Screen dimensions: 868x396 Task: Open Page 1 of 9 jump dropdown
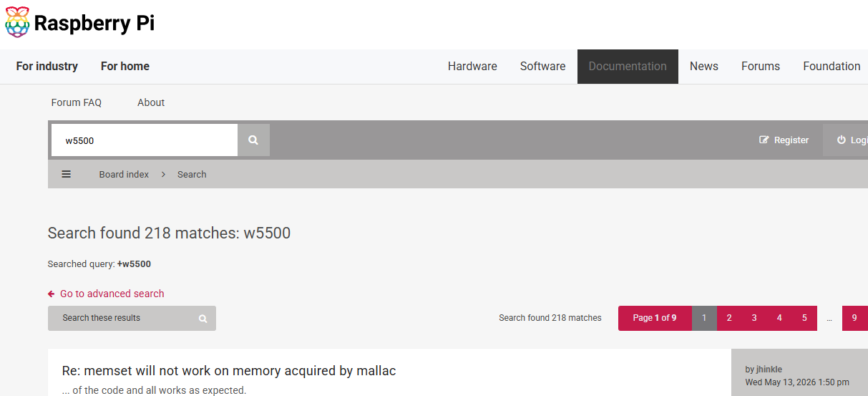pyautogui.click(x=655, y=318)
